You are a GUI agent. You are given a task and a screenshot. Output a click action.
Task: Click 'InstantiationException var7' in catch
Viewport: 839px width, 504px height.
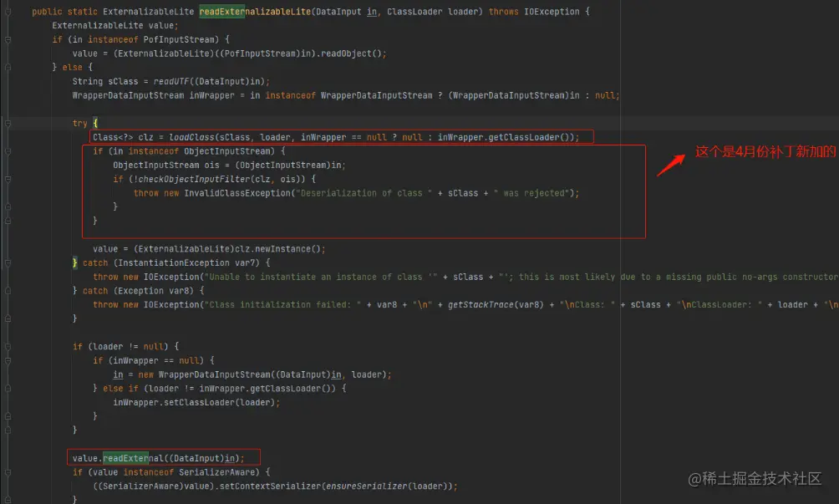189,263
